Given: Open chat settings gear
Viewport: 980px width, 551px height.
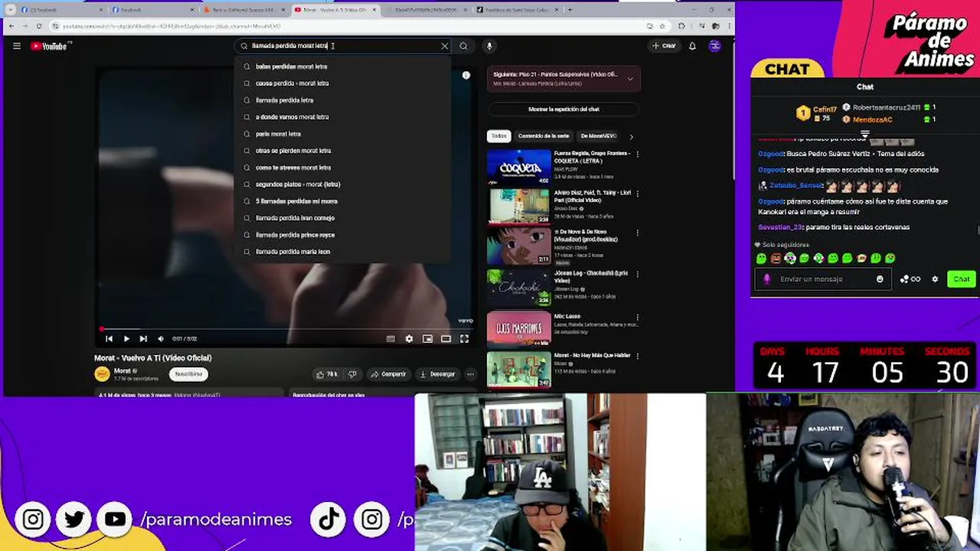Looking at the screenshot, I should click(x=935, y=279).
